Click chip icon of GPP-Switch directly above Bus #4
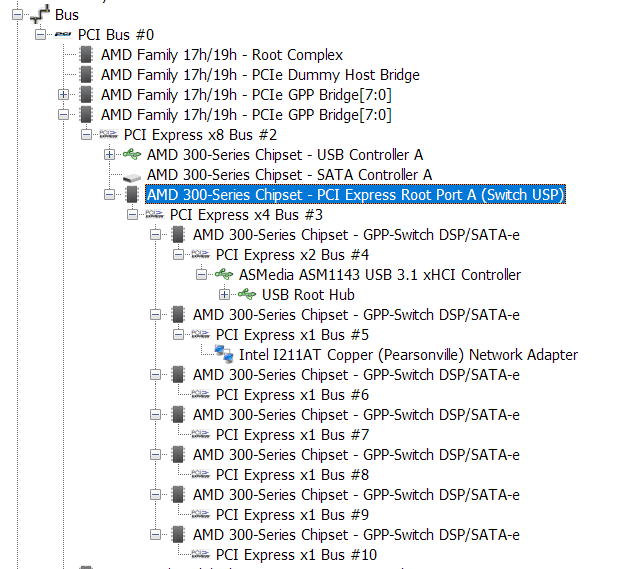The width and height of the screenshot is (619, 569). (x=178, y=235)
